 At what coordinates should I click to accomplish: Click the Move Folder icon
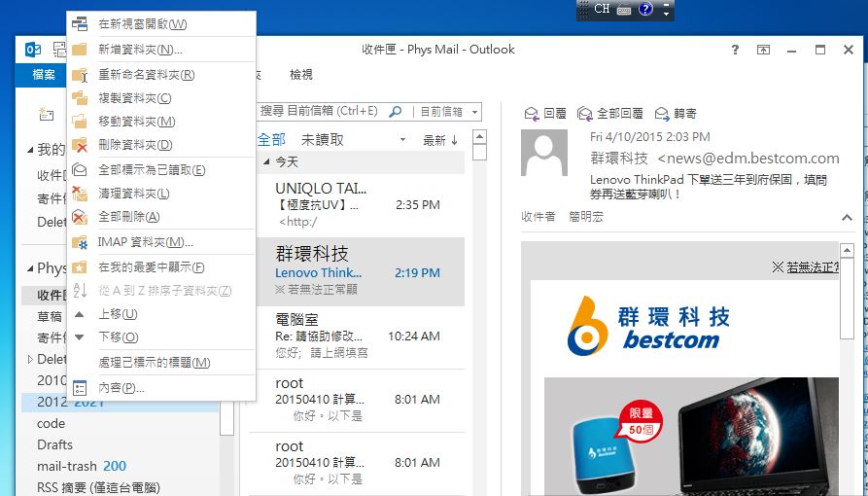click(80, 122)
